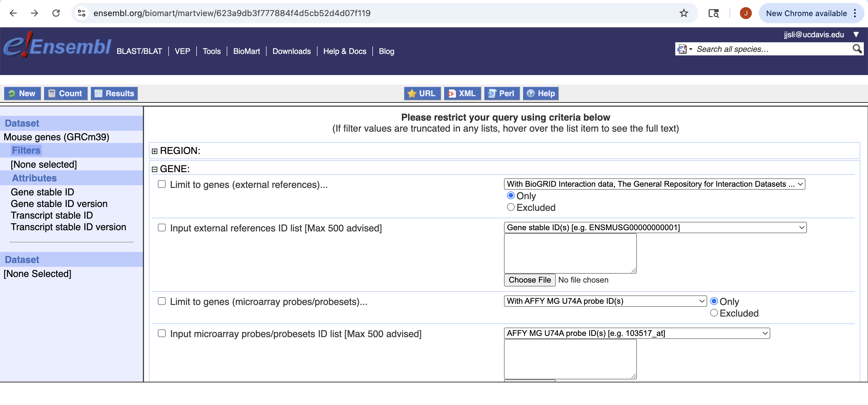The height and width of the screenshot is (405, 868).
Task: Open the Downloads menu item
Action: 291,51
